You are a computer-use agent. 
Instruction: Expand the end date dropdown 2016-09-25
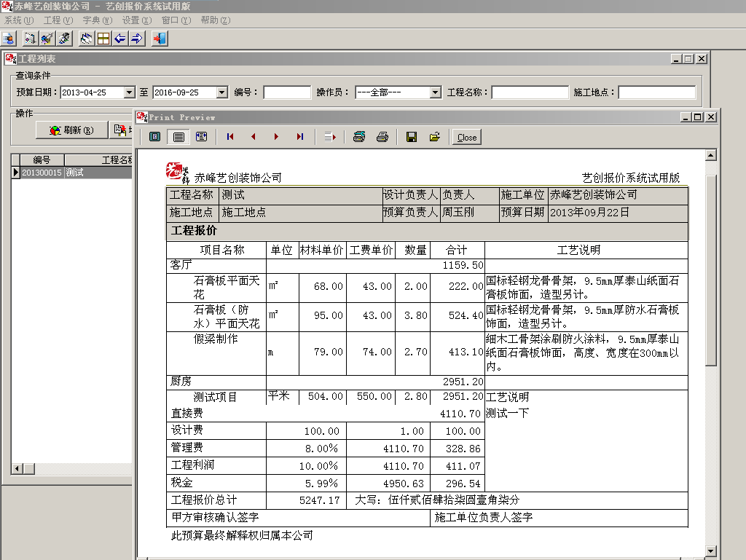222,92
